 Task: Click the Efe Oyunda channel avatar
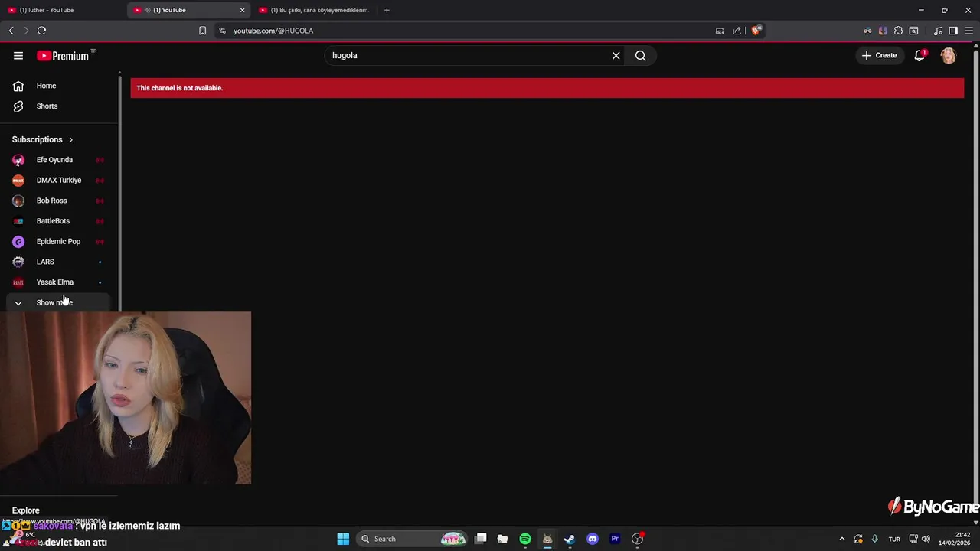[18, 160]
